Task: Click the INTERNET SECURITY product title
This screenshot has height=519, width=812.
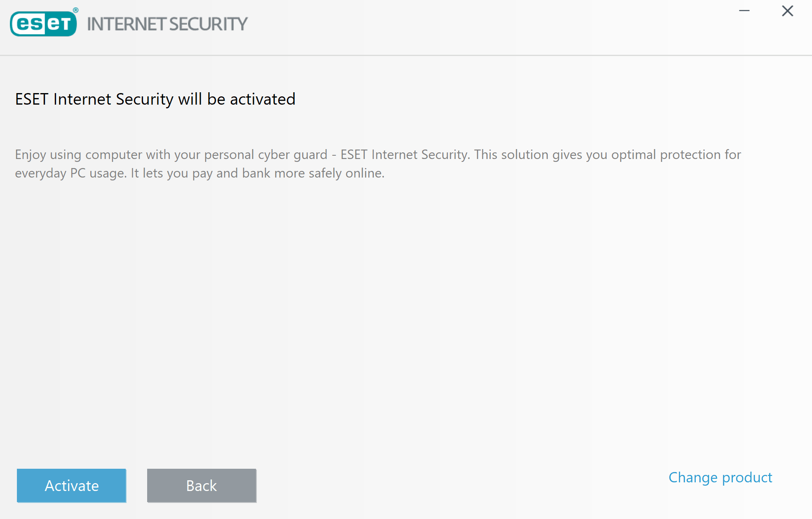Action: 167,24
